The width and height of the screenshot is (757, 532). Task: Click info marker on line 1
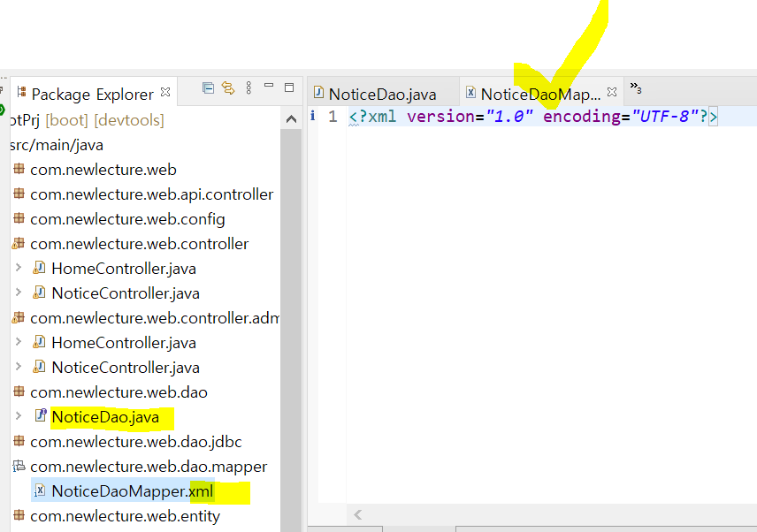pyautogui.click(x=313, y=116)
